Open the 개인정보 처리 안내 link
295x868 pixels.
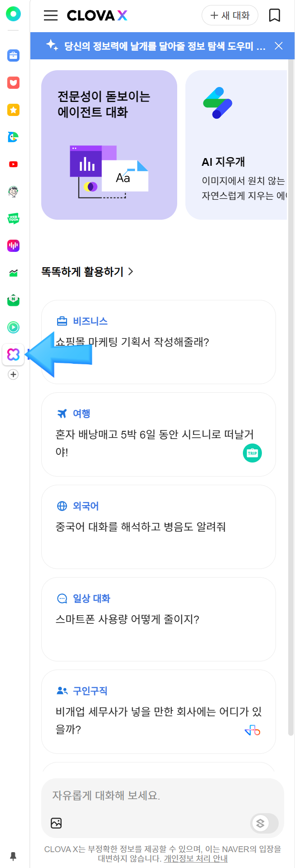(195, 858)
